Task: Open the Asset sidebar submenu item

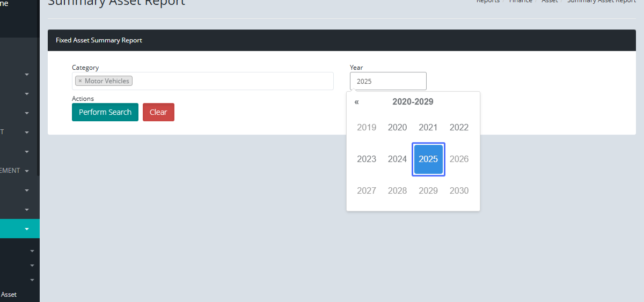Action: 9,294
